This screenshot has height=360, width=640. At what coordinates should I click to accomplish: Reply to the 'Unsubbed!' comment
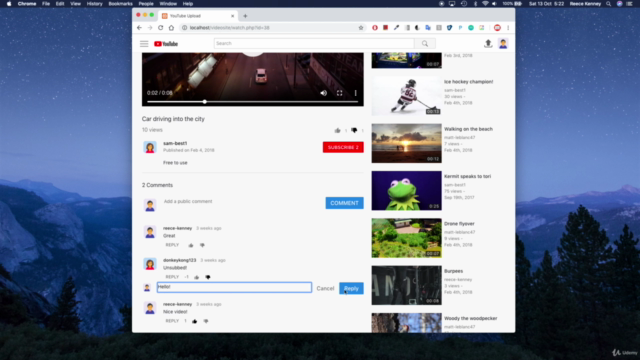[x=172, y=277]
